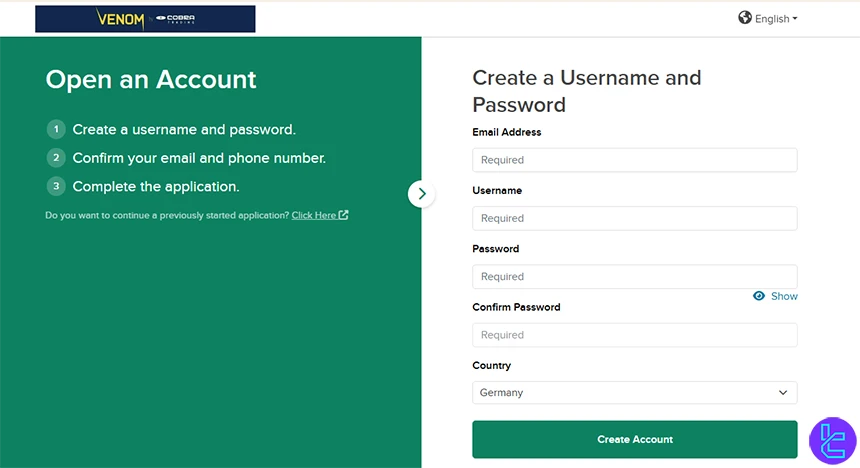This screenshot has width=860, height=468.
Task: Expand the Country dropdown showing Germany
Action: pos(635,393)
